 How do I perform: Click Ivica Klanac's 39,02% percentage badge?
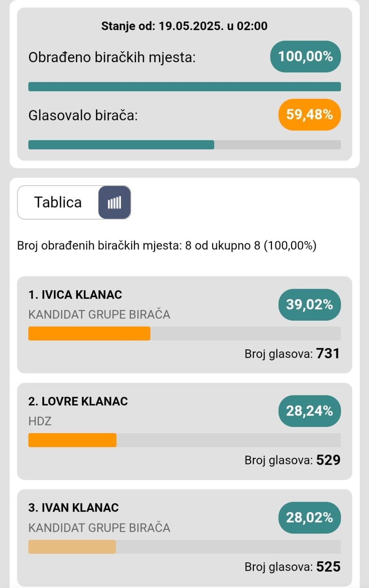click(309, 305)
